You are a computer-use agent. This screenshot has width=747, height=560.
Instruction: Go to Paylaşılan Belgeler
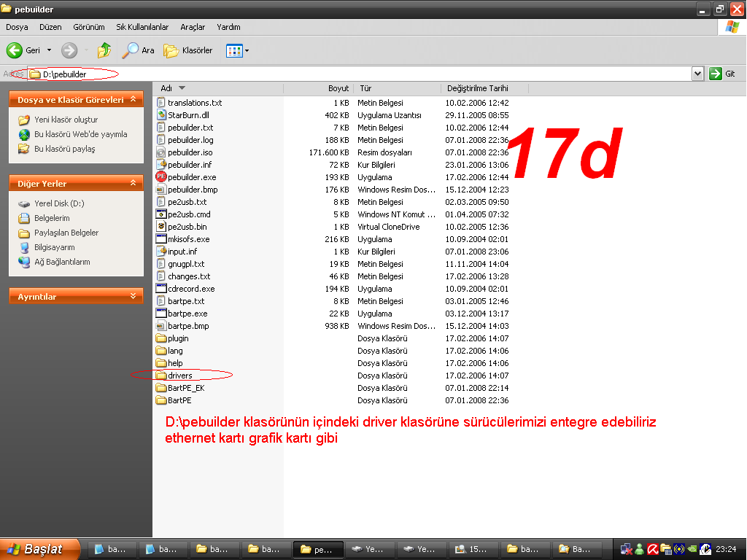tap(66, 233)
